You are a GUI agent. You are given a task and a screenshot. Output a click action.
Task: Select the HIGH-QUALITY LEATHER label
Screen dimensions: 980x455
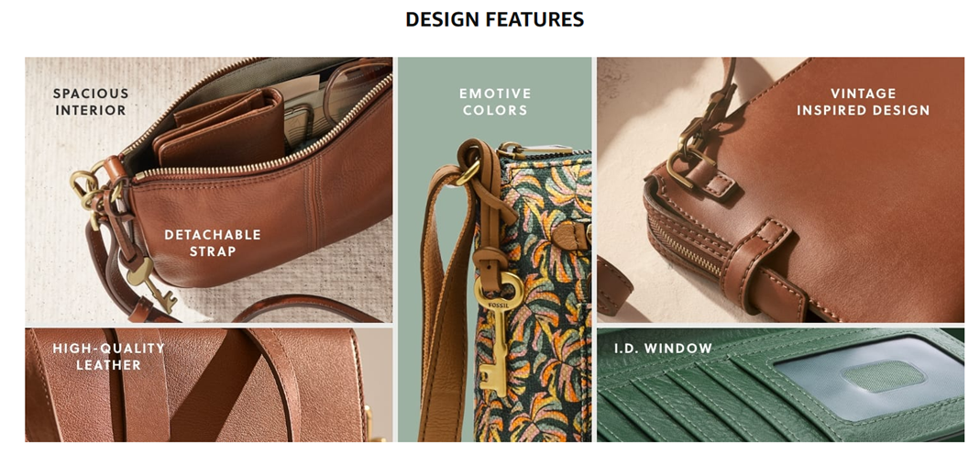click(x=108, y=356)
